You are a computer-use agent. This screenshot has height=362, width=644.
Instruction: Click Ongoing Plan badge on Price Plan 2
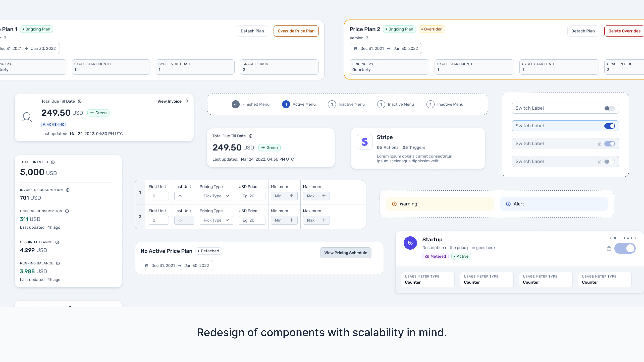point(399,29)
